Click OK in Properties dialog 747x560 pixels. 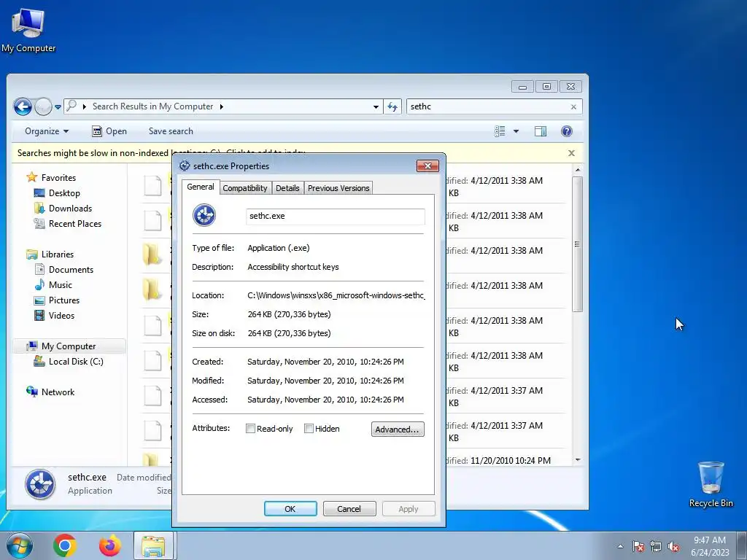tap(290, 508)
